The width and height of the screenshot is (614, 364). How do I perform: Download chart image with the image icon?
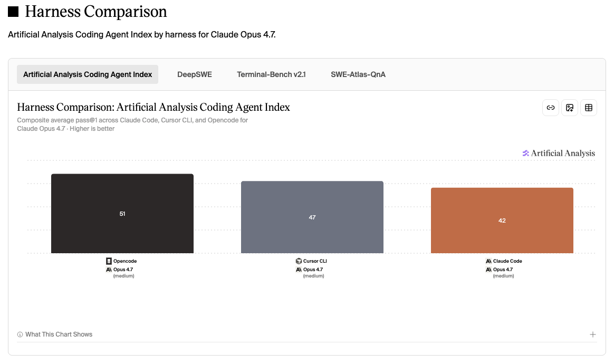coord(569,108)
